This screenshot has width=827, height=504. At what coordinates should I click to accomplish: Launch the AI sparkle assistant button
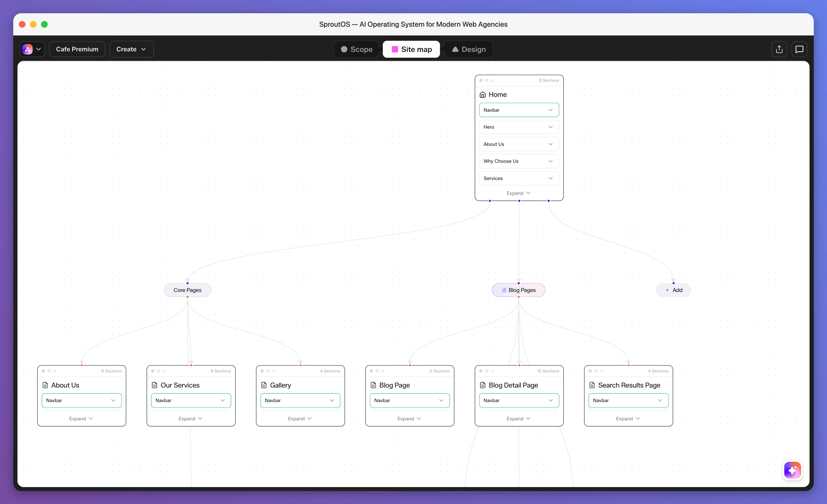(x=792, y=470)
